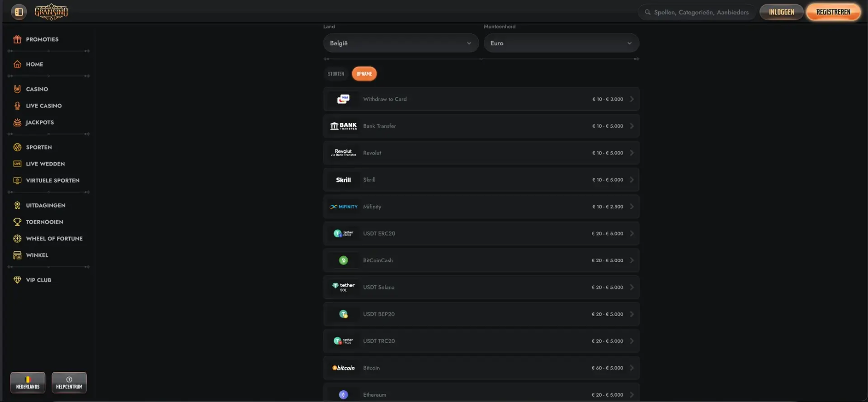
Task: Select the USDT BEP20 withdrawal method
Action: tap(481, 314)
